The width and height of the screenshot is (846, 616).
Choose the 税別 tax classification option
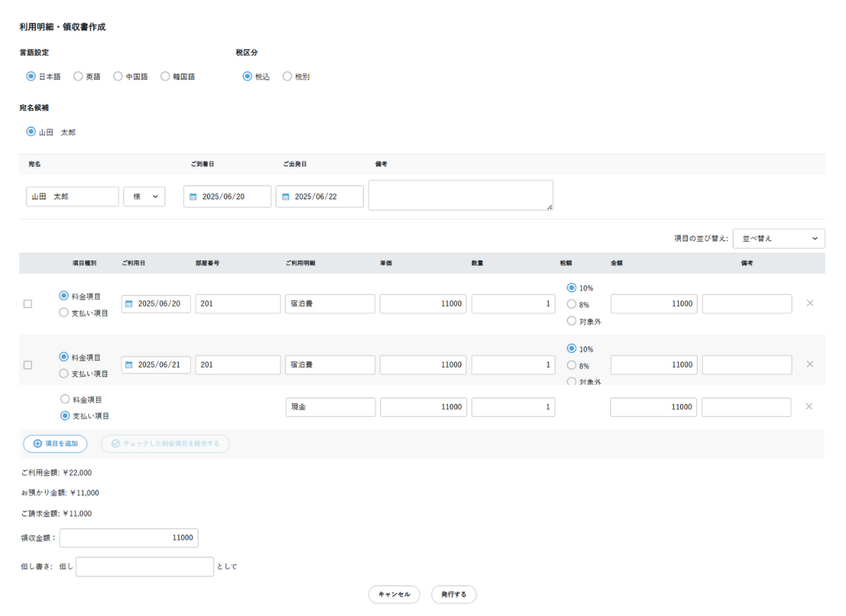[287, 77]
